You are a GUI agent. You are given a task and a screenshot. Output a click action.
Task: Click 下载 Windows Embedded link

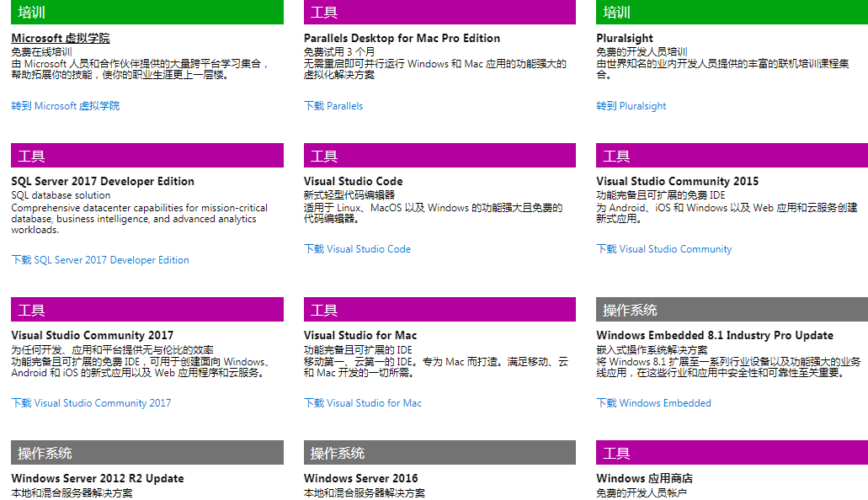point(654,403)
